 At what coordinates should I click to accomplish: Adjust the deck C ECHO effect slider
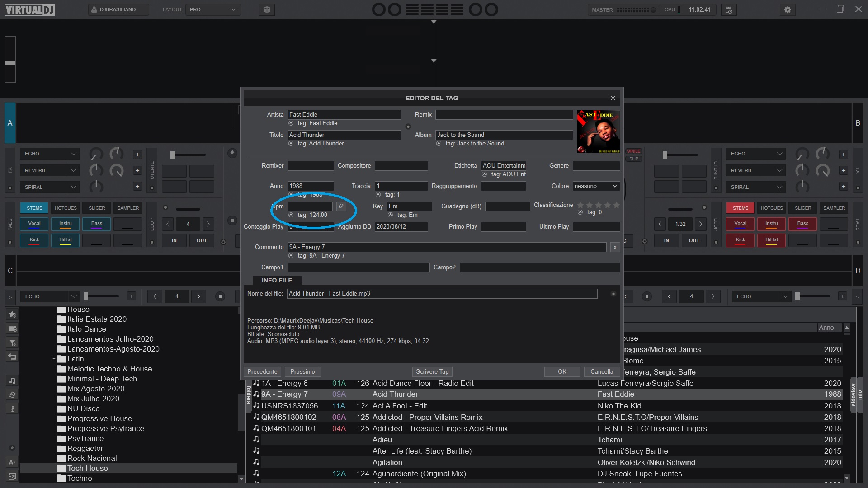pyautogui.click(x=102, y=296)
